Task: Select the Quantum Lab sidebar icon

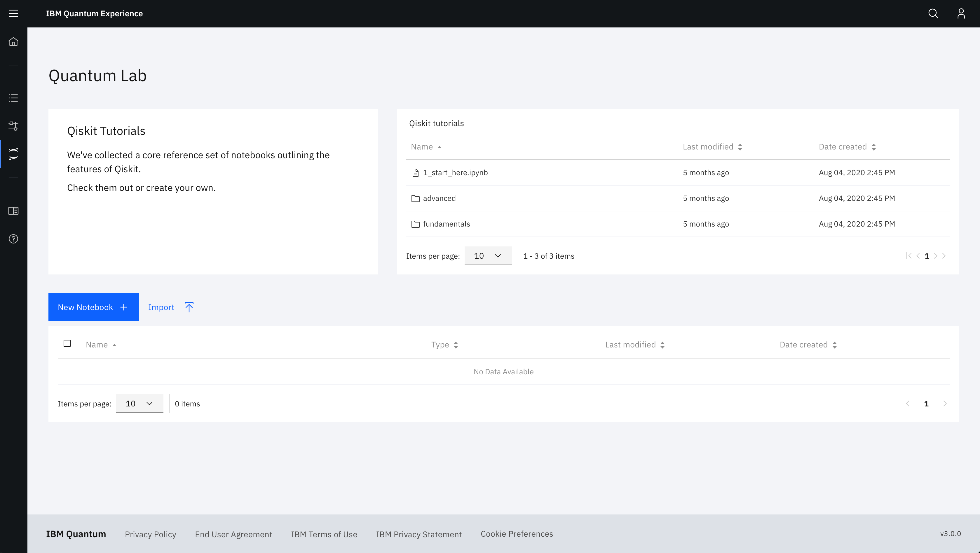Action: 13,154
